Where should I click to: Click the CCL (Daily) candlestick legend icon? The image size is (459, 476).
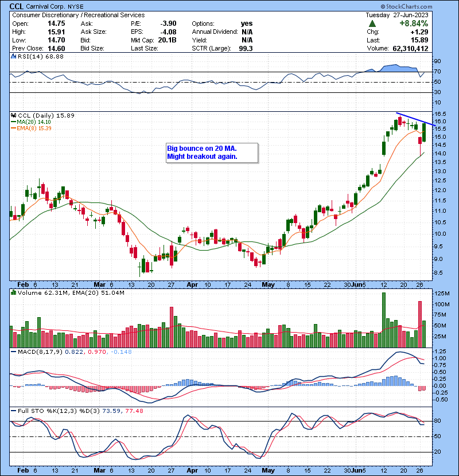[14, 115]
